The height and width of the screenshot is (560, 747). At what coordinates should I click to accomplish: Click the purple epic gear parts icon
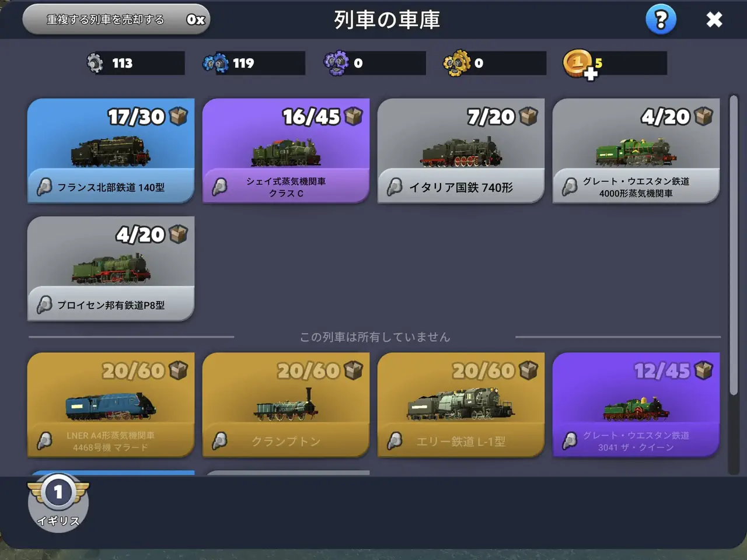pyautogui.click(x=336, y=63)
